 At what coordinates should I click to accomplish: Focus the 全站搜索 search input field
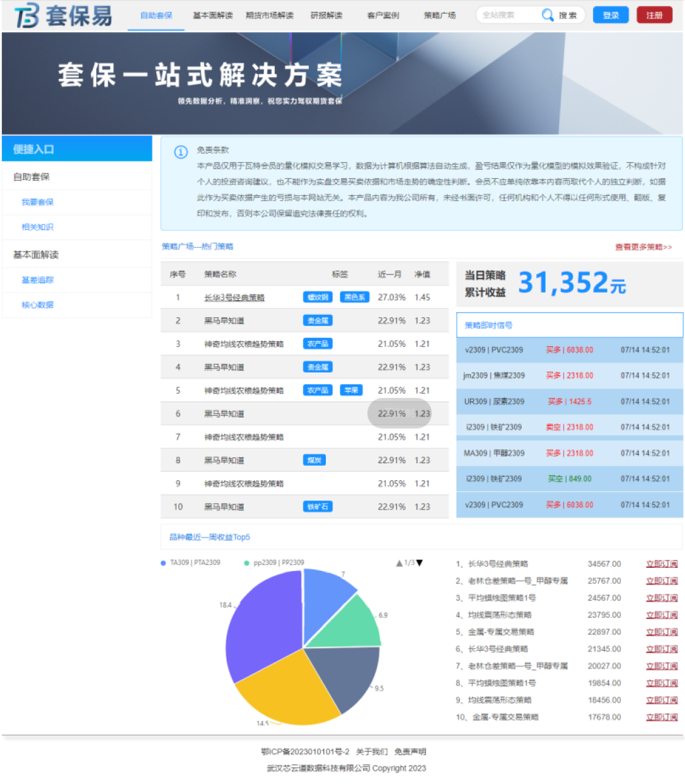click(507, 15)
